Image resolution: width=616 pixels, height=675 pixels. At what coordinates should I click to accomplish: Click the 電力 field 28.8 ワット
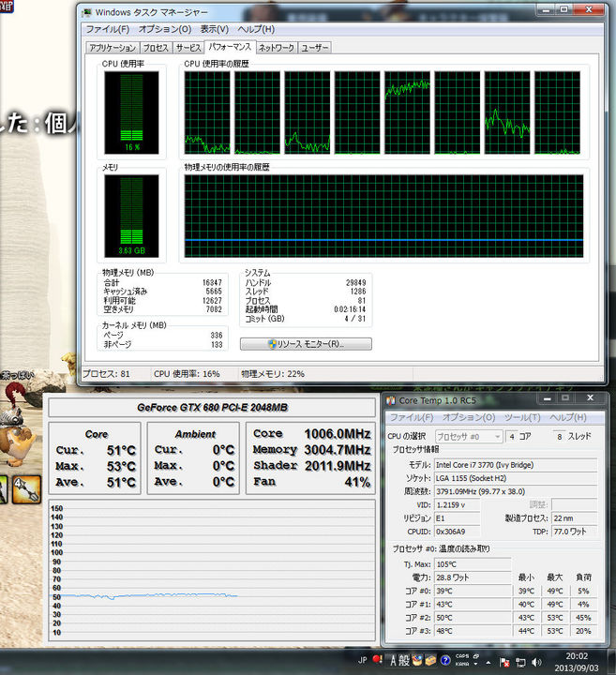(473, 577)
